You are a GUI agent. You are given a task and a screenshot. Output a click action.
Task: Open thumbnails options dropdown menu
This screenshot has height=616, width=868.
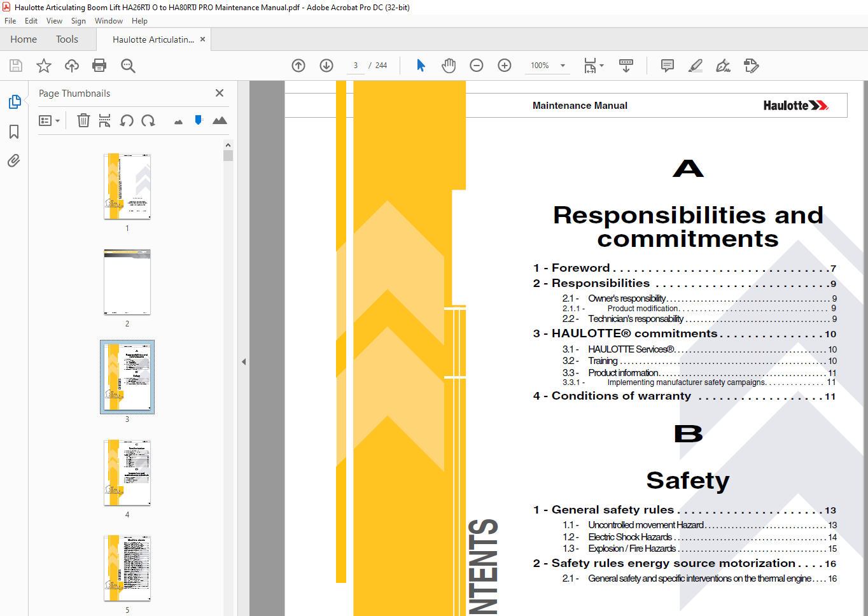pos(49,120)
